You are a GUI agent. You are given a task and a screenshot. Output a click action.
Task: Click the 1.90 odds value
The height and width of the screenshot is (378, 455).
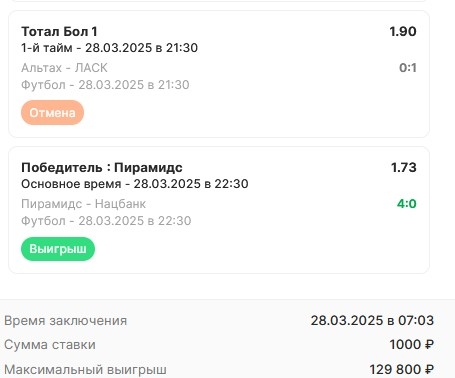click(403, 31)
